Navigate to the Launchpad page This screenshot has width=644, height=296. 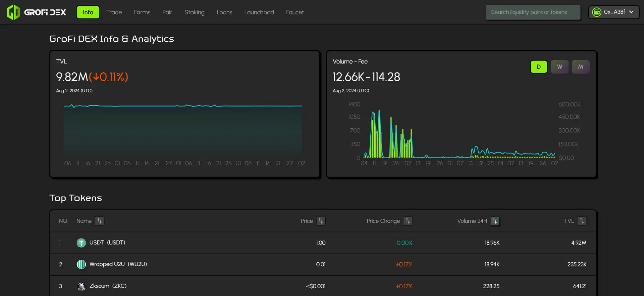click(259, 12)
